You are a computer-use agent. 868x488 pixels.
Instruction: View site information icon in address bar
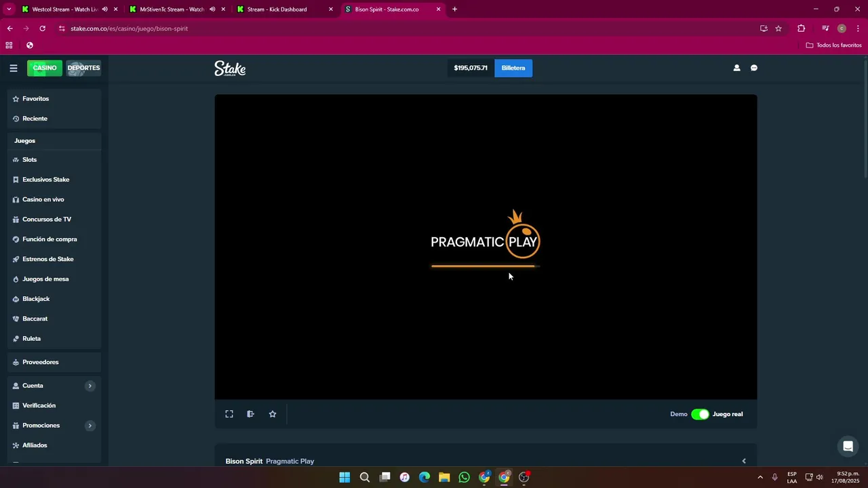point(62,28)
